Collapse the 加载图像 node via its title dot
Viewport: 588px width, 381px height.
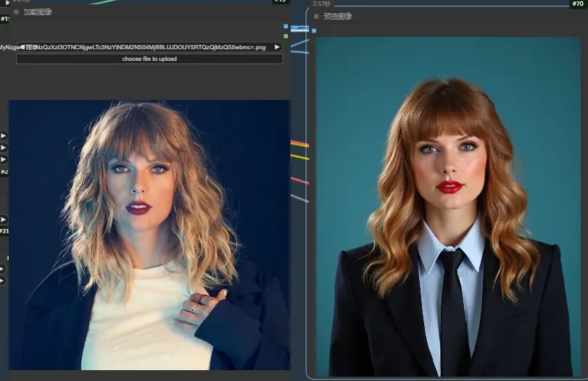tap(16, 12)
